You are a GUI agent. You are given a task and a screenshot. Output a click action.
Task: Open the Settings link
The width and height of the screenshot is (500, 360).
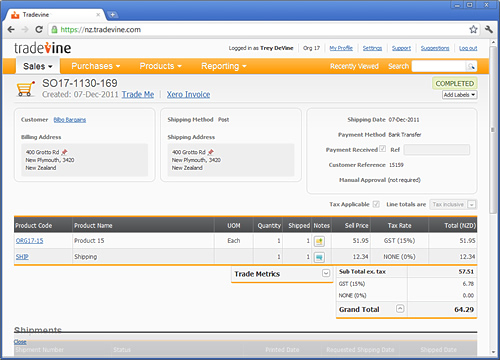pos(372,48)
